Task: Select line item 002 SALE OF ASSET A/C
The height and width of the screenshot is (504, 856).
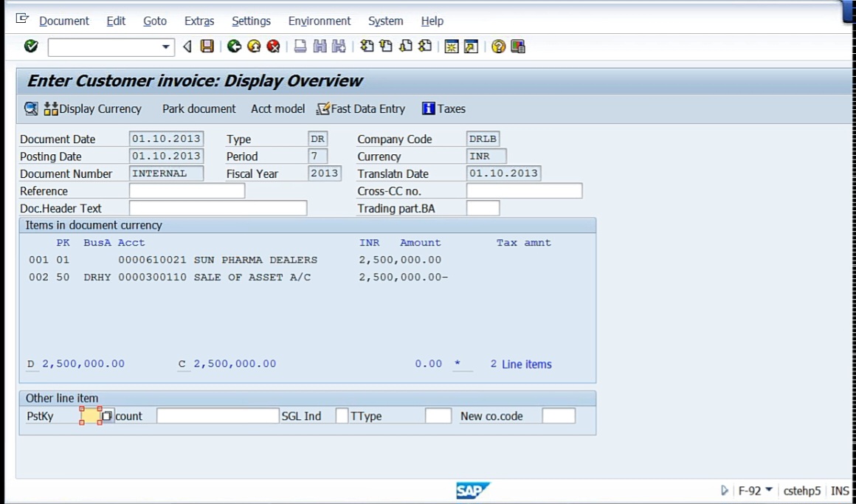Action: point(238,277)
